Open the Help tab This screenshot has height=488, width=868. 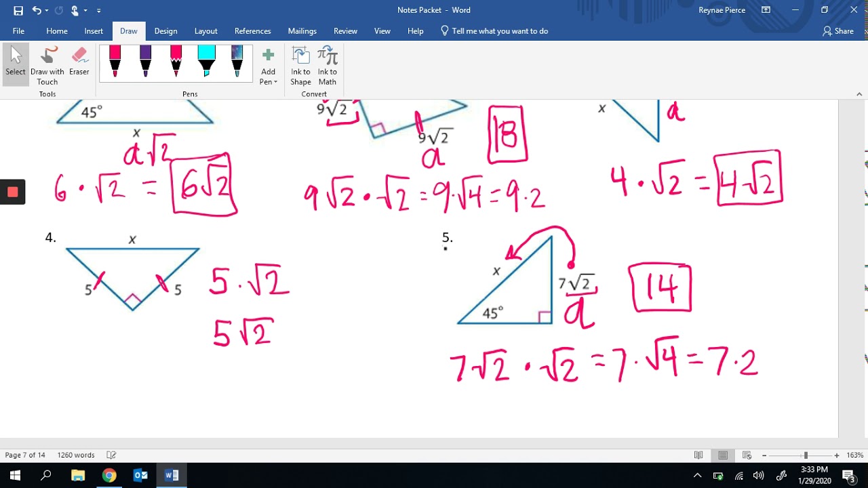tap(416, 31)
